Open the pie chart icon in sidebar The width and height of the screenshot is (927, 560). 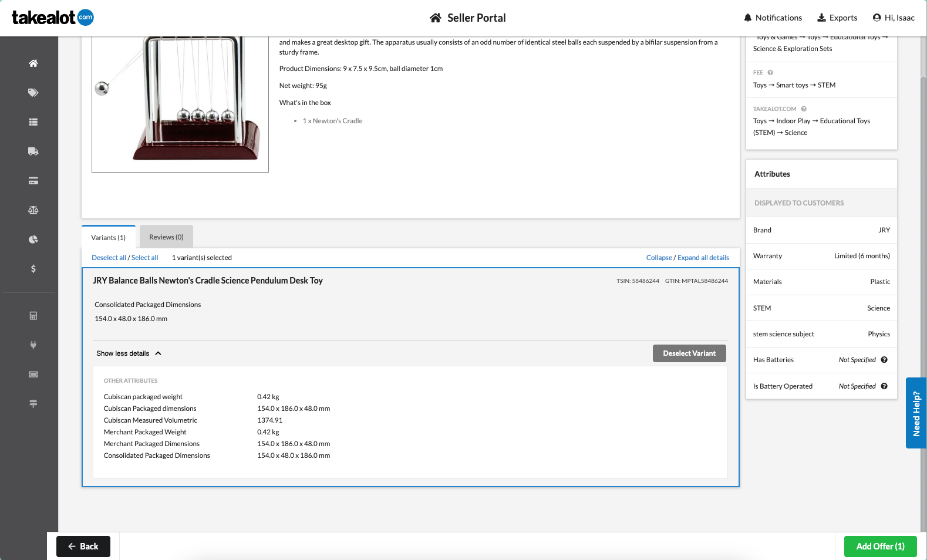click(33, 239)
